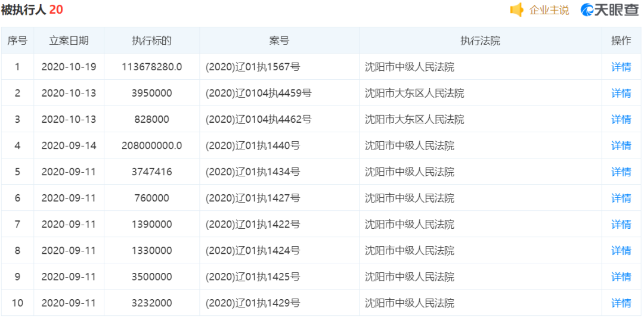Image resolution: width=644 pixels, height=317 pixels.
Task: Open 详情 for case 辽01执1440号
Action: click(621, 145)
